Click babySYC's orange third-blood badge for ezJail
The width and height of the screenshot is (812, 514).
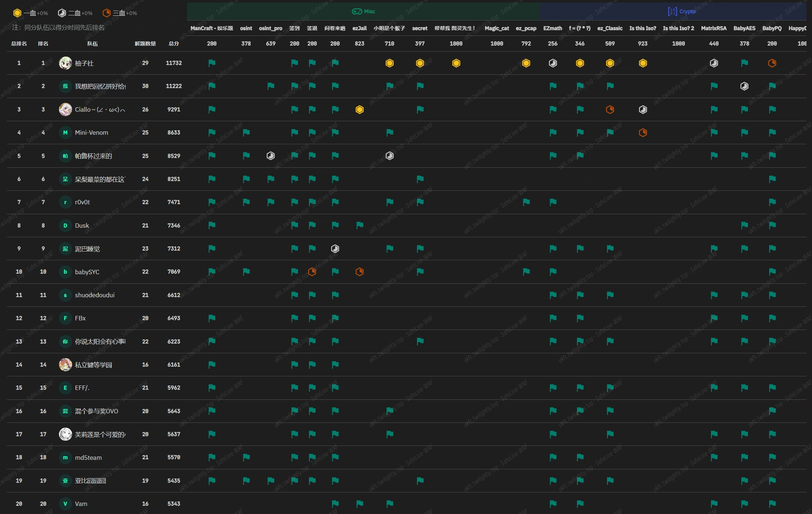(360, 272)
